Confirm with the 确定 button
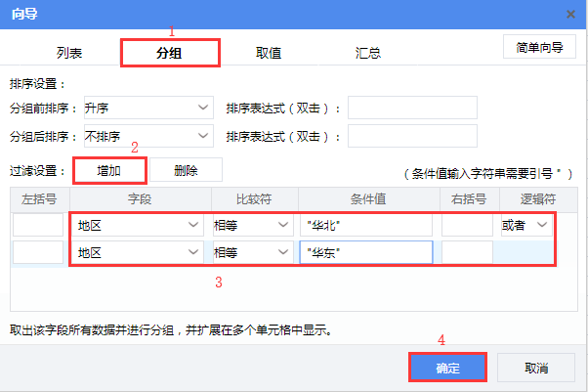The image size is (588, 392). (x=446, y=368)
